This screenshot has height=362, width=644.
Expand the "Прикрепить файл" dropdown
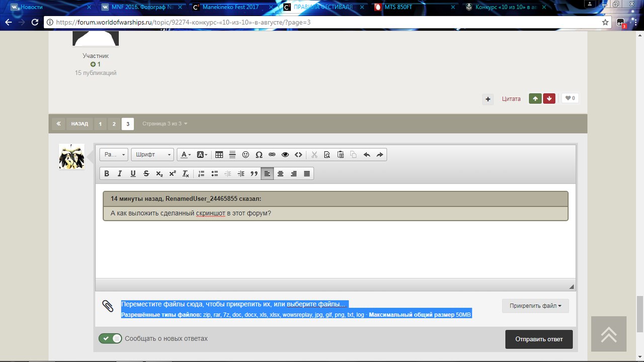[535, 306]
